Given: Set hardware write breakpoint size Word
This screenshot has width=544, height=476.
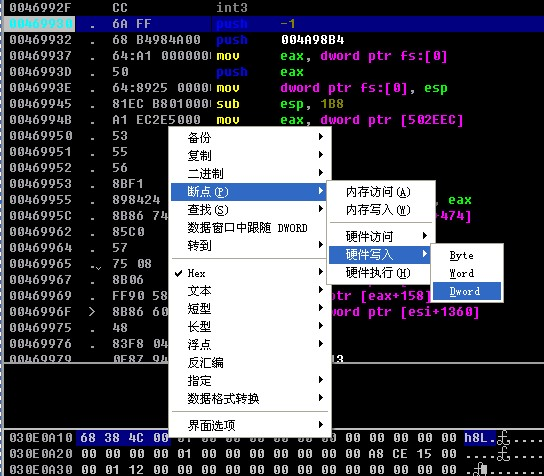Looking at the screenshot, I should (x=467, y=273).
